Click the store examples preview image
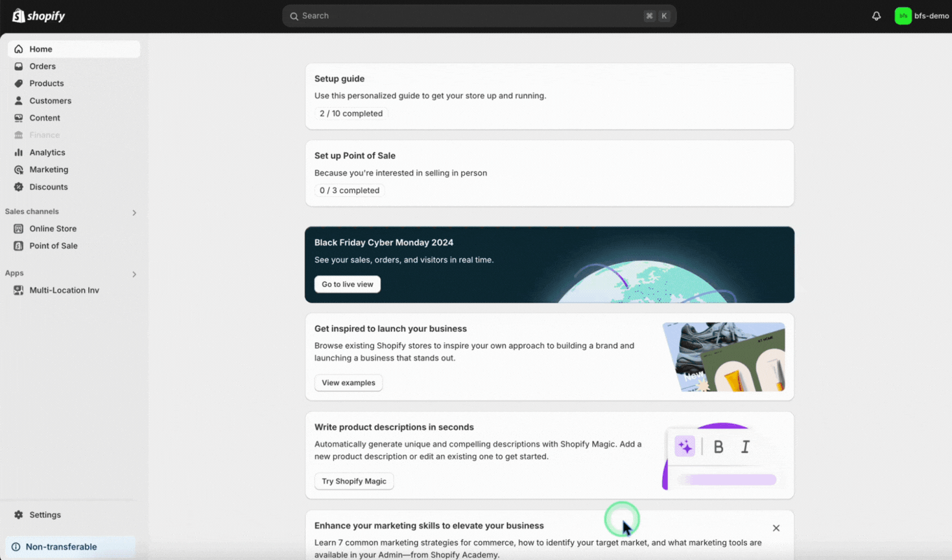The image size is (952, 560). click(723, 357)
